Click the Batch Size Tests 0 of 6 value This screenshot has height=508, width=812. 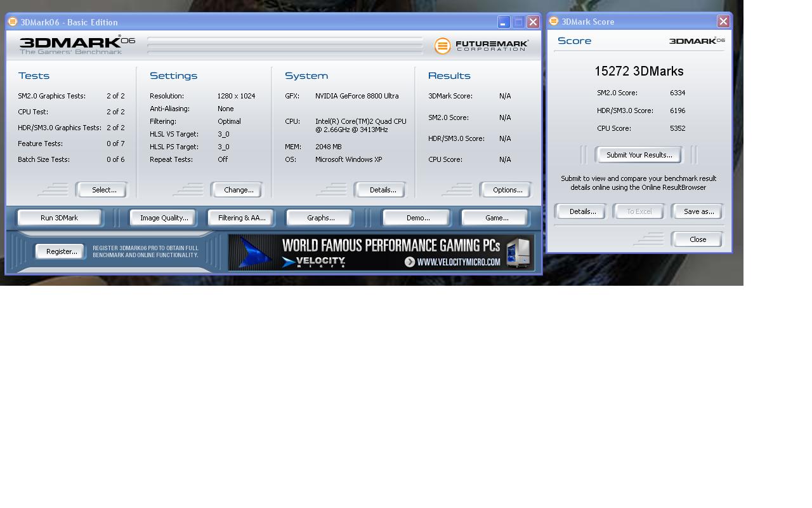click(x=115, y=159)
